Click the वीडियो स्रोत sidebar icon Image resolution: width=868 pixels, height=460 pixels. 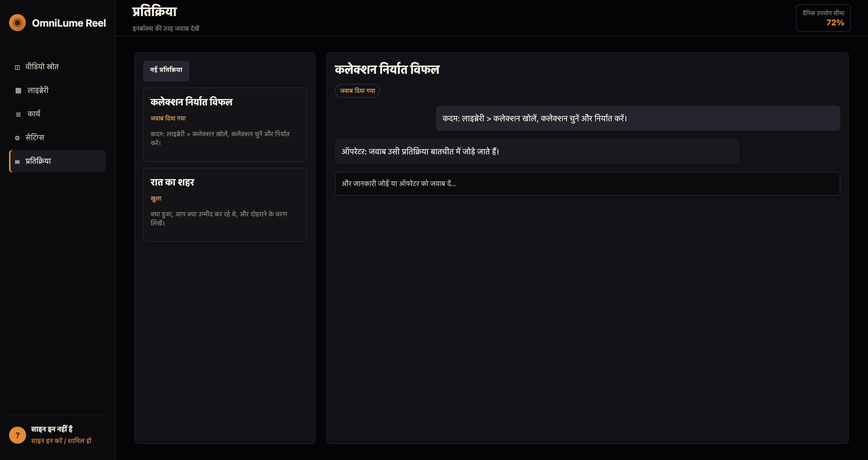tap(18, 67)
